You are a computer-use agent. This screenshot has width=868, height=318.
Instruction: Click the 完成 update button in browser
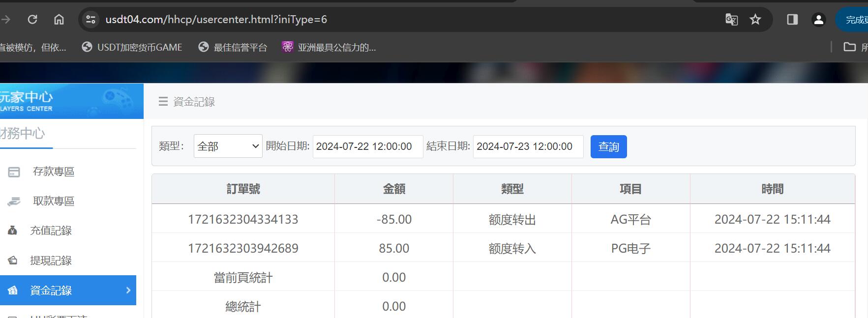(x=853, y=19)
